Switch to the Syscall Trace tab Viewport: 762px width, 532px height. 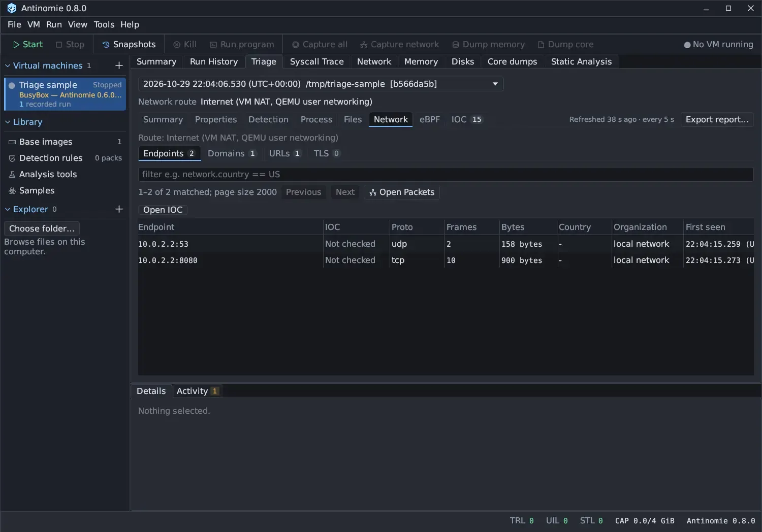point(316,61)
